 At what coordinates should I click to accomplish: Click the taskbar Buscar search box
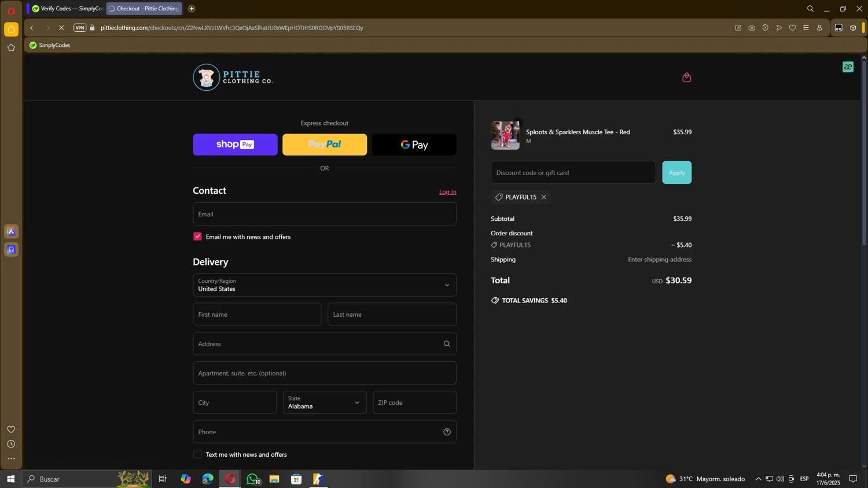87,479
